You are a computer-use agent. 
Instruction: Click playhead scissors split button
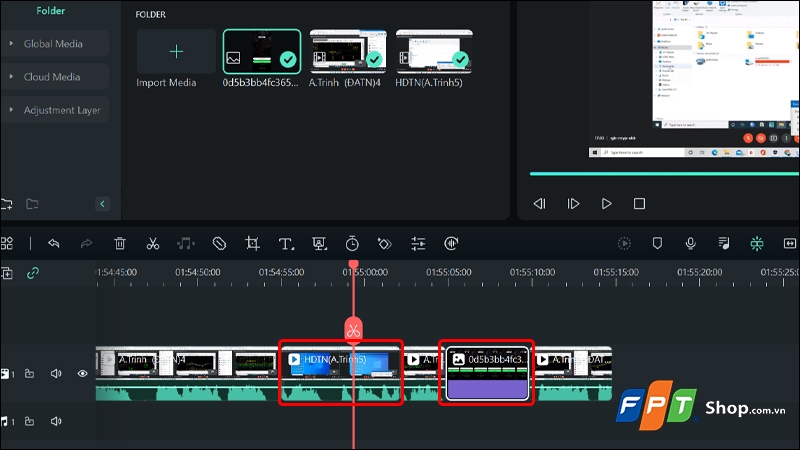pos(354,331)
